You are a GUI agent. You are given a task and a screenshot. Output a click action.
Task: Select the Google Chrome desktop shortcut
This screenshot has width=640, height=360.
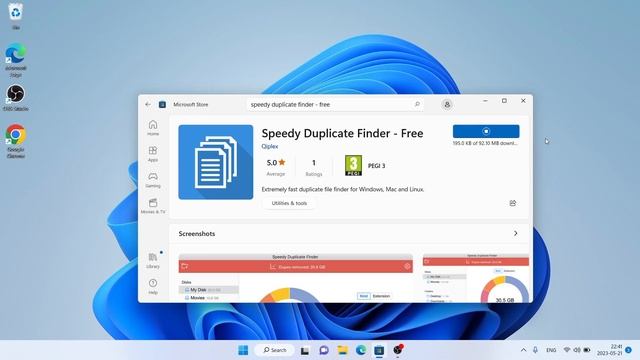click(16, 141)
